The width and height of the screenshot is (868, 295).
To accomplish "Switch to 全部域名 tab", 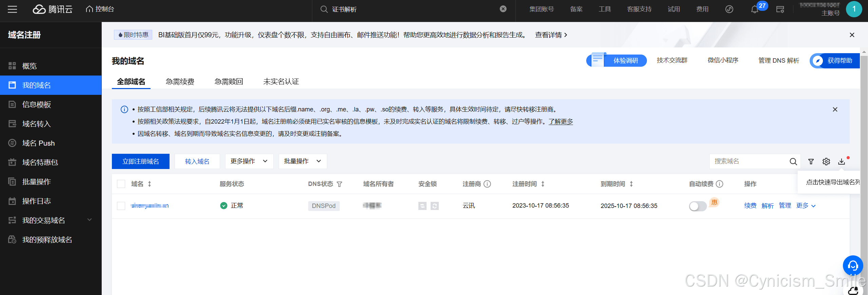I will coord(131,82).
